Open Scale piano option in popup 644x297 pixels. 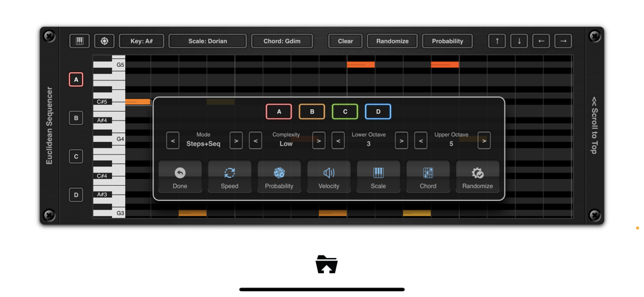click(x=378, y=176)
